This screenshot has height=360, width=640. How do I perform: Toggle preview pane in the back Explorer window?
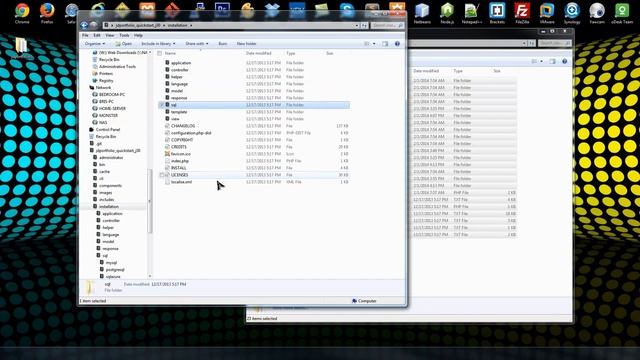click(x=552, y=61)
